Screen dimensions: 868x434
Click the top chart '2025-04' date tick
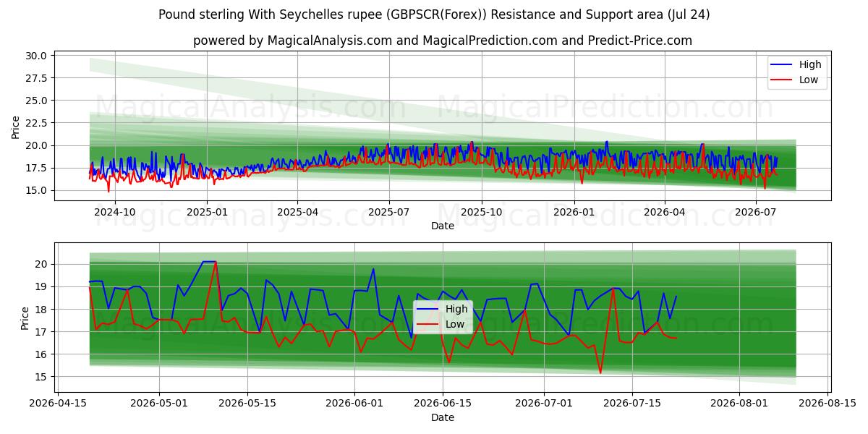point(297,212)
